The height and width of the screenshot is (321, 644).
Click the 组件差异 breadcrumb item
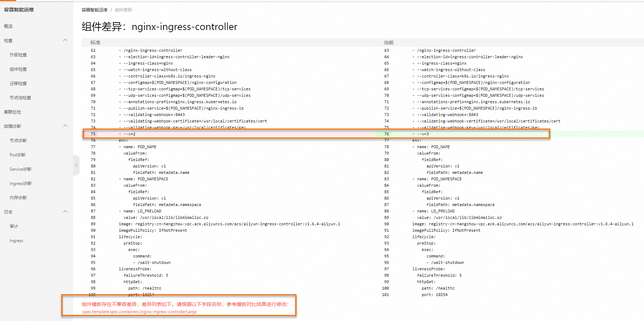(123, 10)
